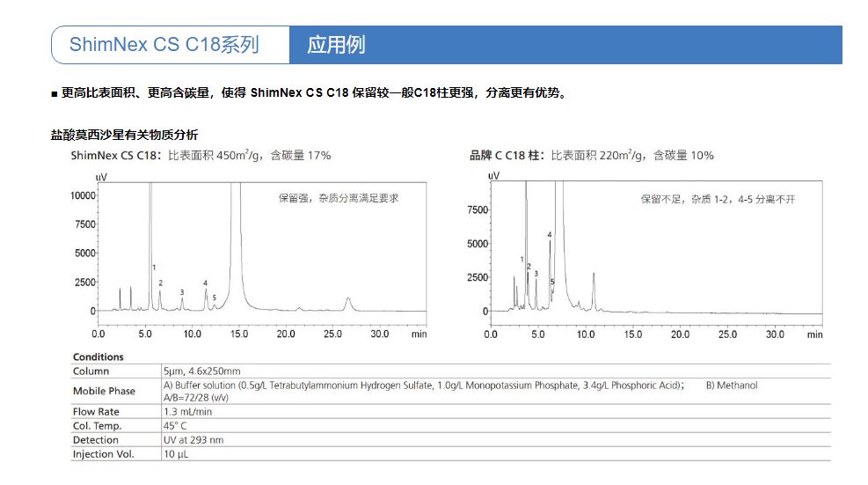Image resolution: width=868 pixels, height=485 pixels.
Task: Click peak label '4' on the right chromatogram
Action: point(549,234)
